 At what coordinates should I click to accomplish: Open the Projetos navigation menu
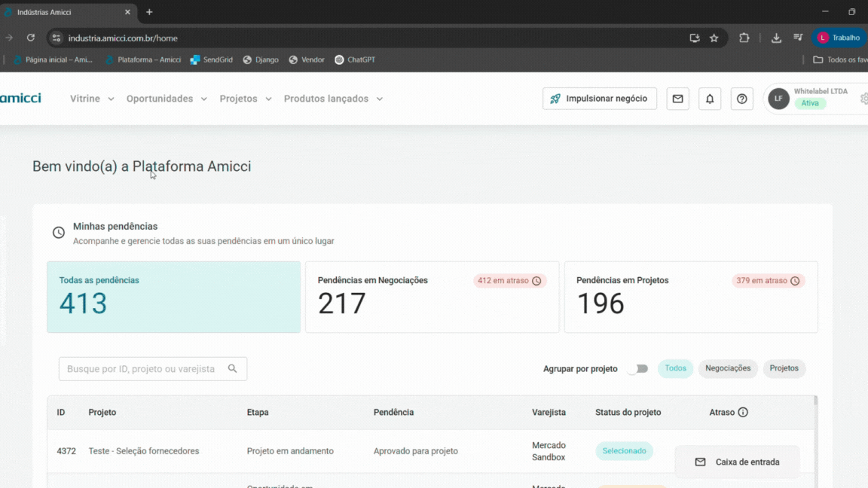[245, 99]
